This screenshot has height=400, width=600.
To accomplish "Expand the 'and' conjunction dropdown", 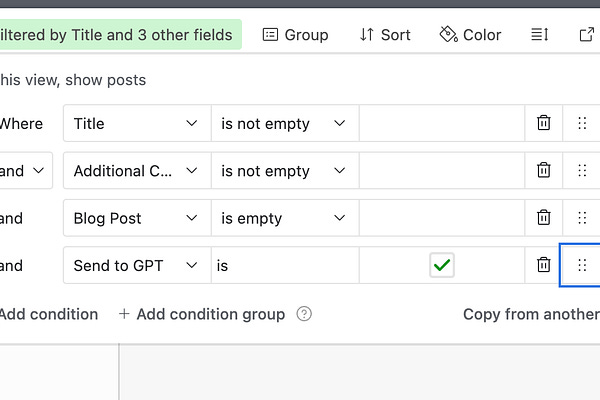I will 25,170.
